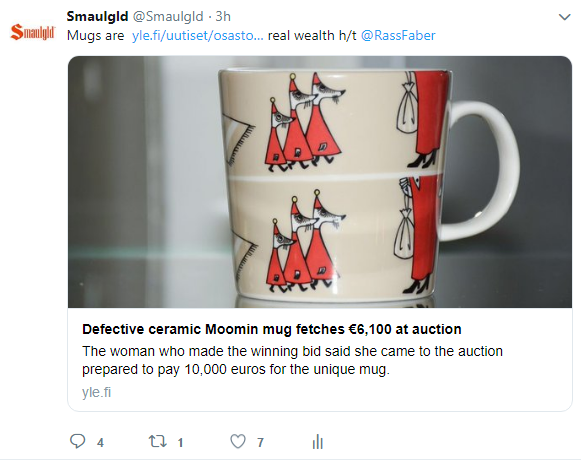Viewport: 581px width, 460px height.
Task: Click the retweet count number 1
Action: point(180,443)
